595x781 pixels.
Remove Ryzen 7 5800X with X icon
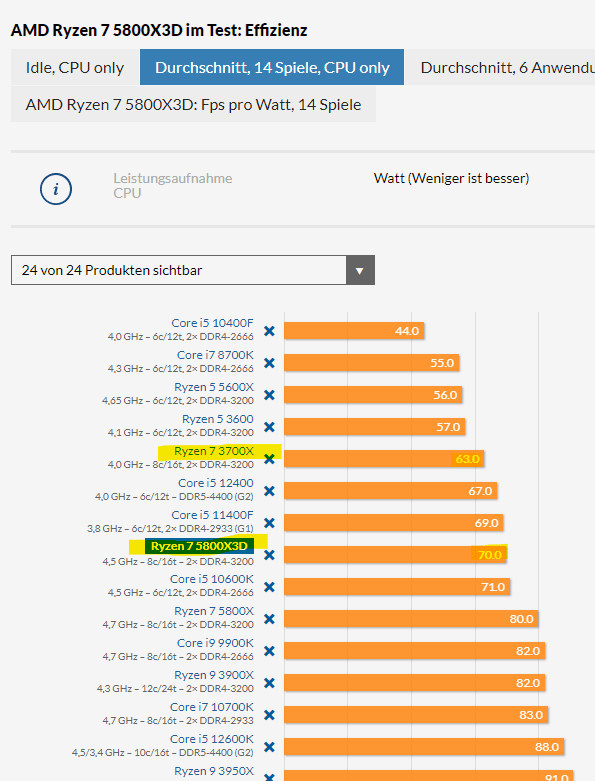point(269,619)
